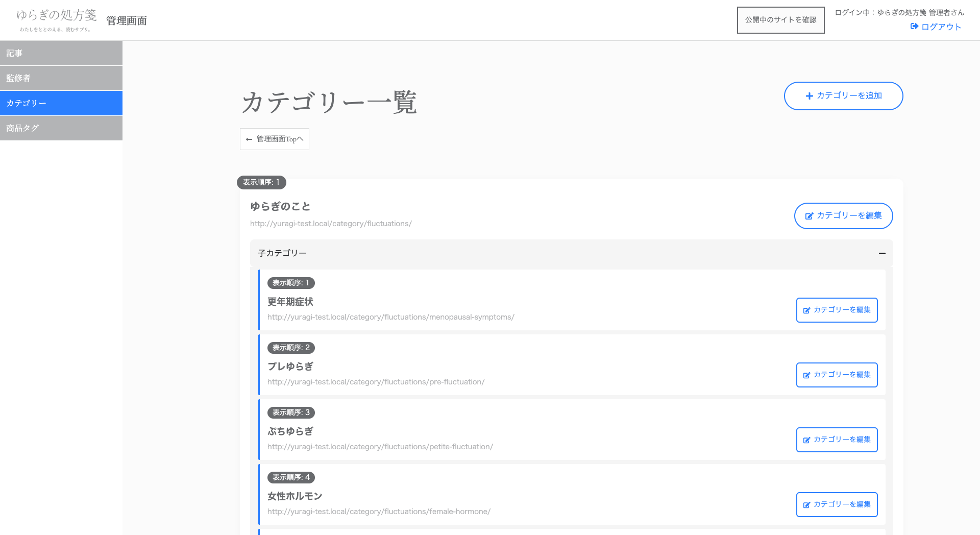
Task: Select the カテゴリー sidebar item
Action: coord(61,103)
